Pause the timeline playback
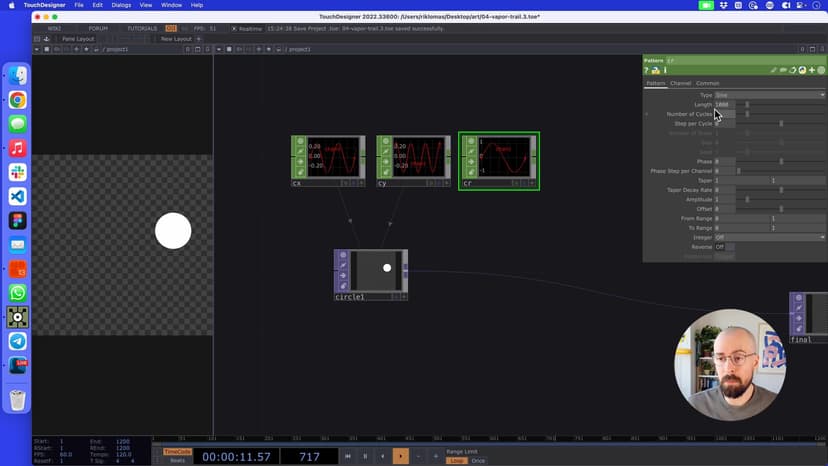 coord(365,456)
